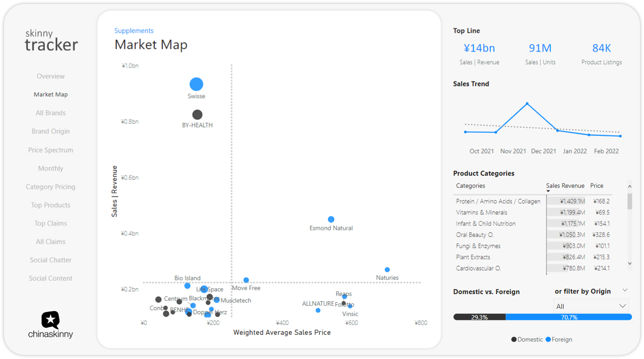Click the Vitamins & Minerals row
Viewport: 644px width, 359px height.
(533, 213)
